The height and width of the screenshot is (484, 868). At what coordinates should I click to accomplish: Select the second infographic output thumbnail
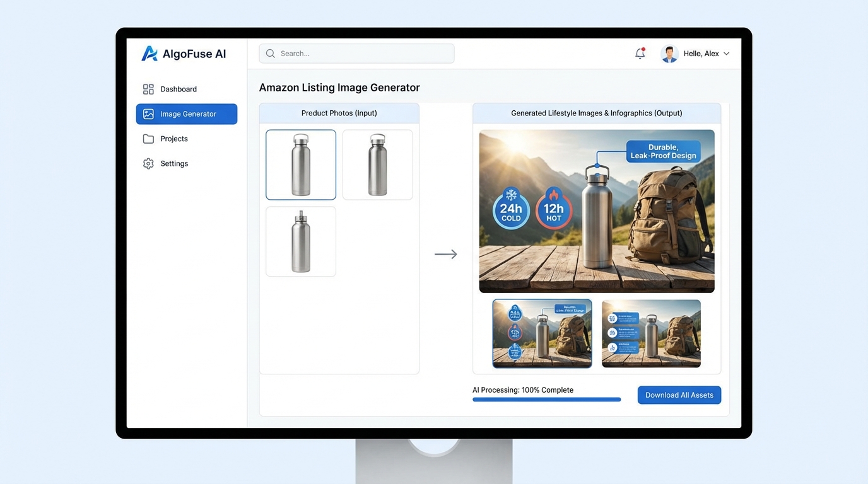click(x=650, y=333)
